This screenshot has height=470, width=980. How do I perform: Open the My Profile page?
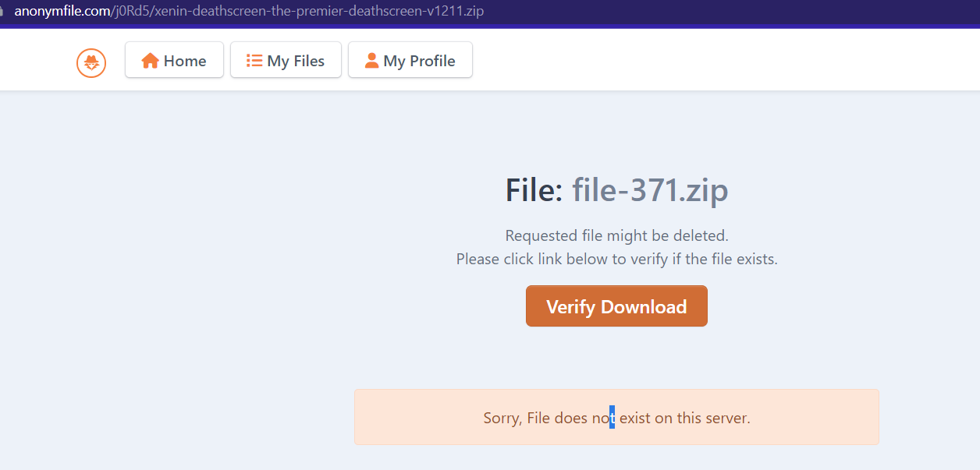coord(410,60)
